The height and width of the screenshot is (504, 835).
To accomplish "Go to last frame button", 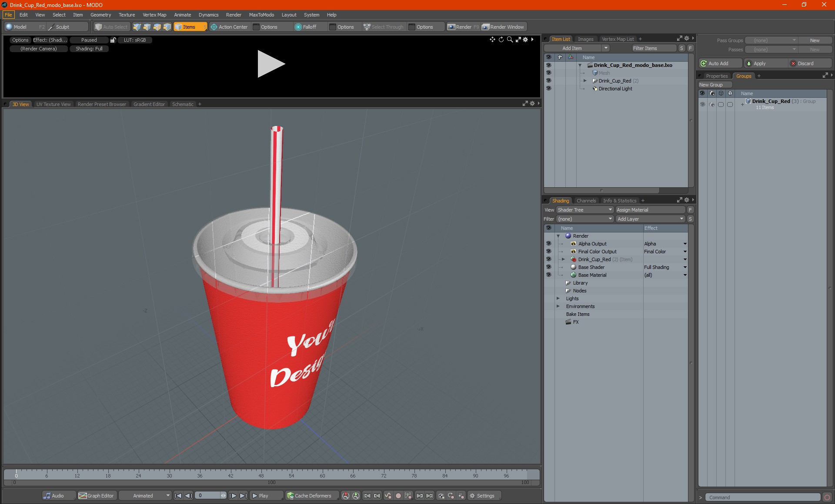I will pos(243,496).
